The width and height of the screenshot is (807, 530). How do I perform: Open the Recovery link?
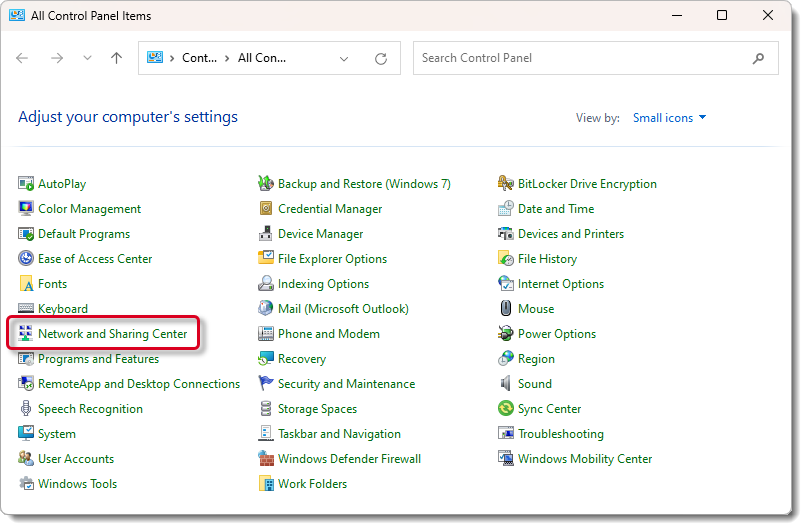tap(302, 359)
